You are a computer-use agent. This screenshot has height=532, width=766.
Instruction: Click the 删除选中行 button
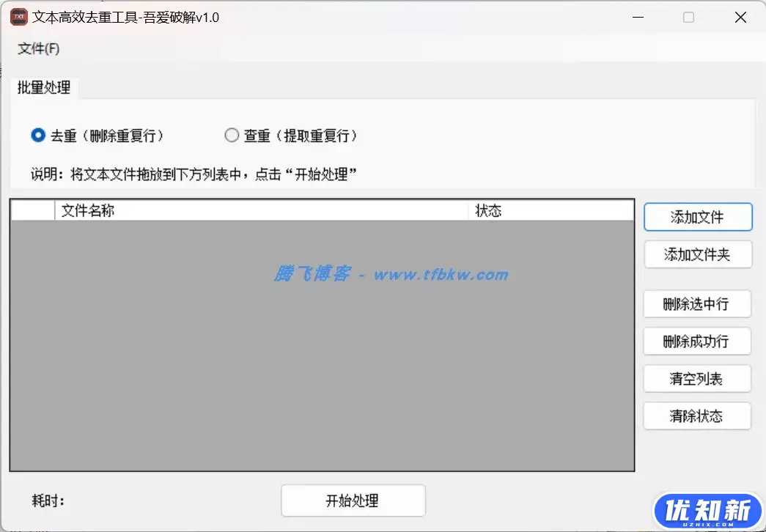point(697,303)
